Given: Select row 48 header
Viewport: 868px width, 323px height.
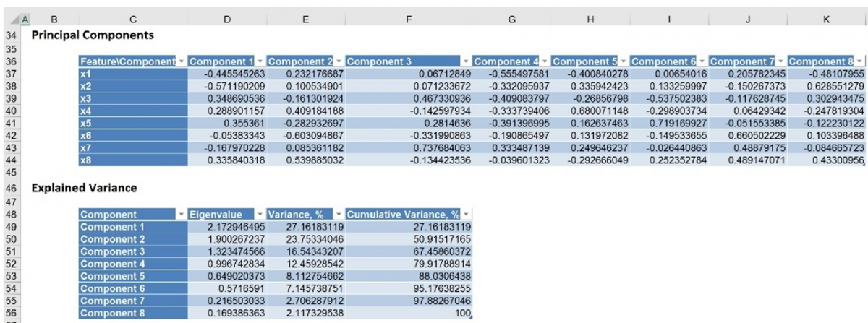Looking at the screenshot, I should (11, 215).
